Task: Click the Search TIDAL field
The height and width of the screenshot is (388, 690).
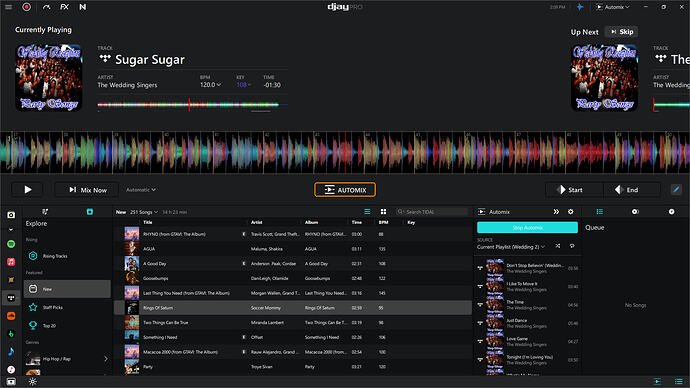Action: point(432,212)
